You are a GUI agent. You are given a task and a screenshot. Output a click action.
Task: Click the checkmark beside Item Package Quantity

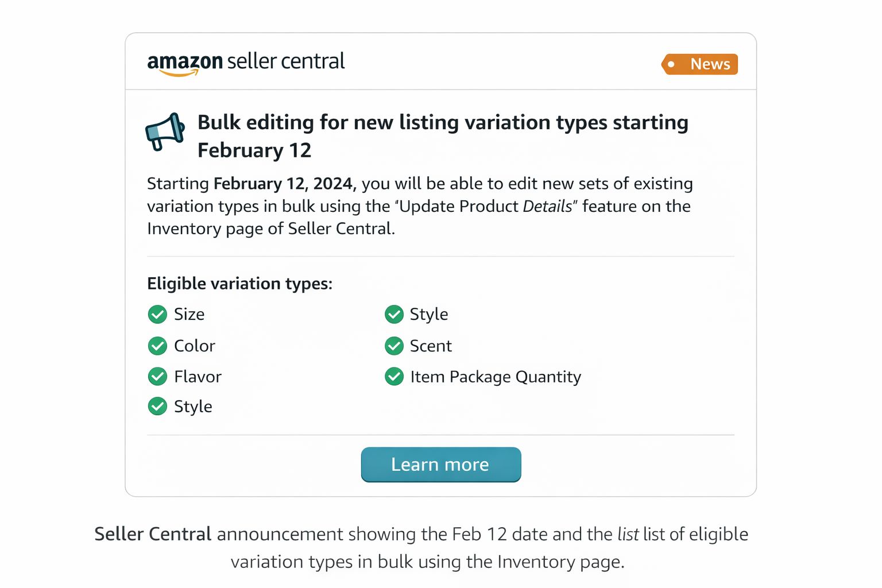(394, 377)
